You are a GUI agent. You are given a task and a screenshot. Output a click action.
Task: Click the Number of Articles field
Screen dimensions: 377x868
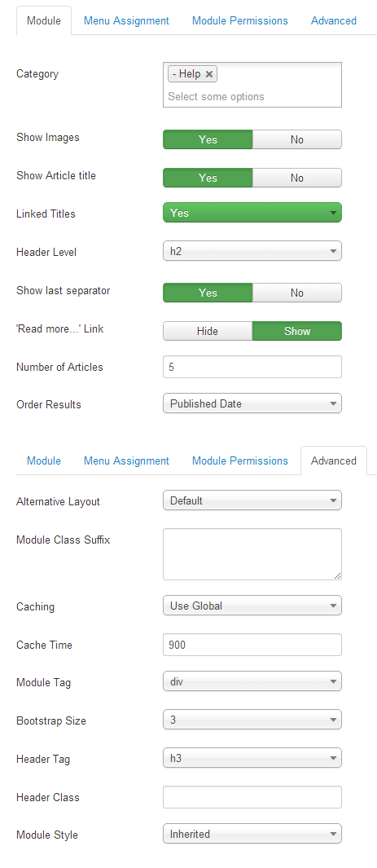click(x=252, y=367)
